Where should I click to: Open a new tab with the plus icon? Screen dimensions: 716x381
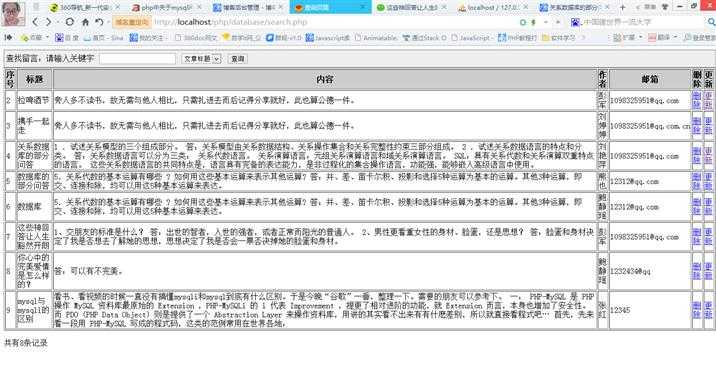click(x=622, y=7)
